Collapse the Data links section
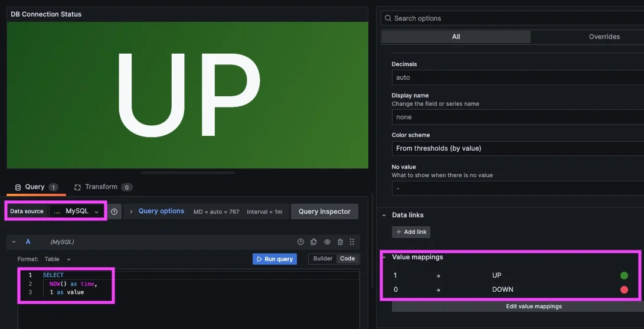This screenshot has width=644, height=329. point(384,215)
